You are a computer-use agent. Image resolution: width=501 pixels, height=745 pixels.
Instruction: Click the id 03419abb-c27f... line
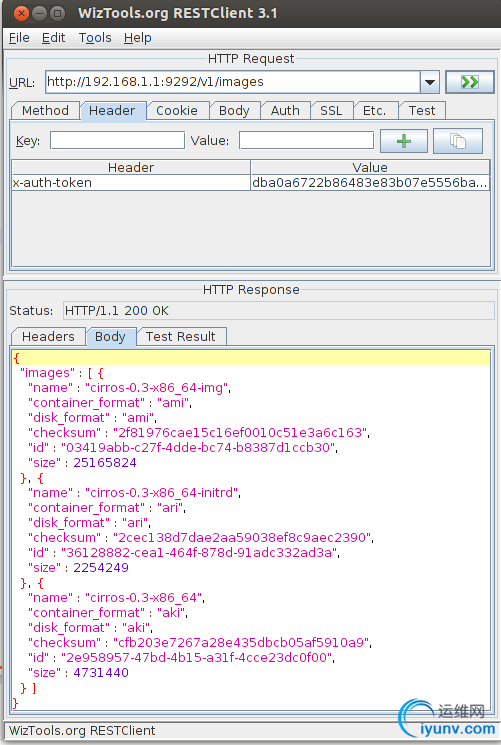183,448
